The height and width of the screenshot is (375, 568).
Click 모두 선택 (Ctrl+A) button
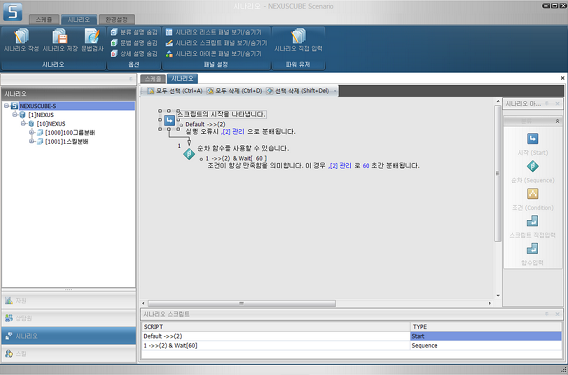coord(175,91)
